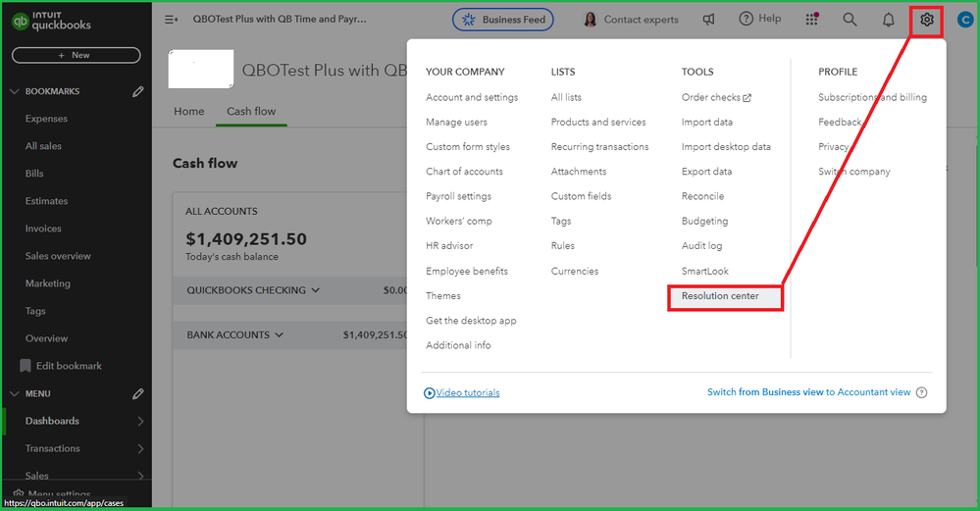
Task: Edit bookmarks using the pencil icon
Action: point(138,91)
